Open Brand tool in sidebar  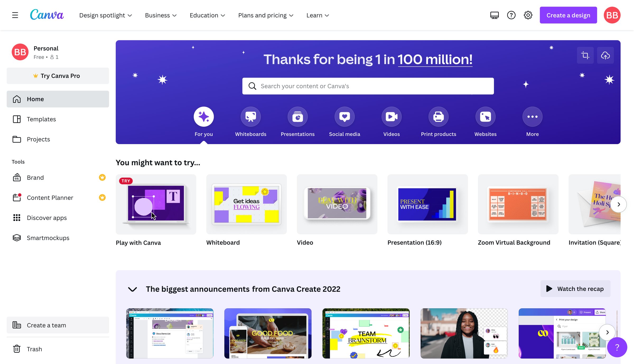pos(58,177)
